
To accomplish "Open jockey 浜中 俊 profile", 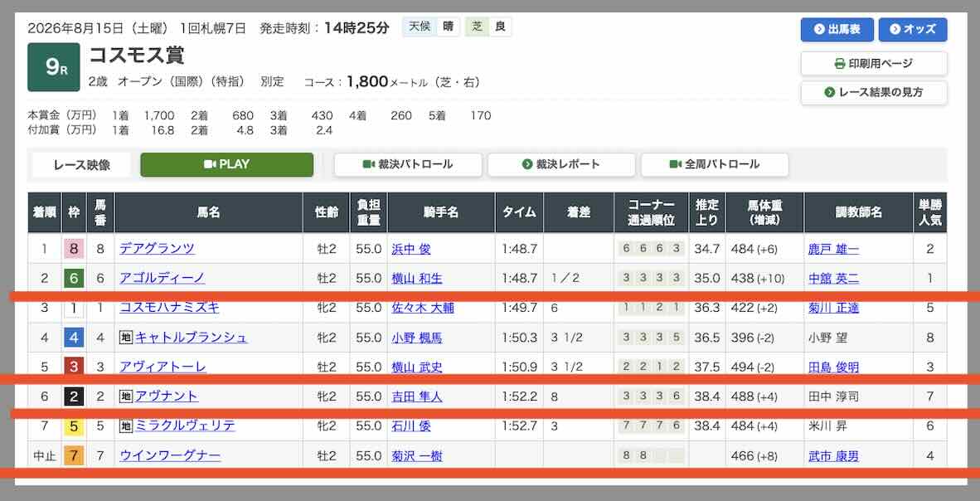I will point(410,249).
